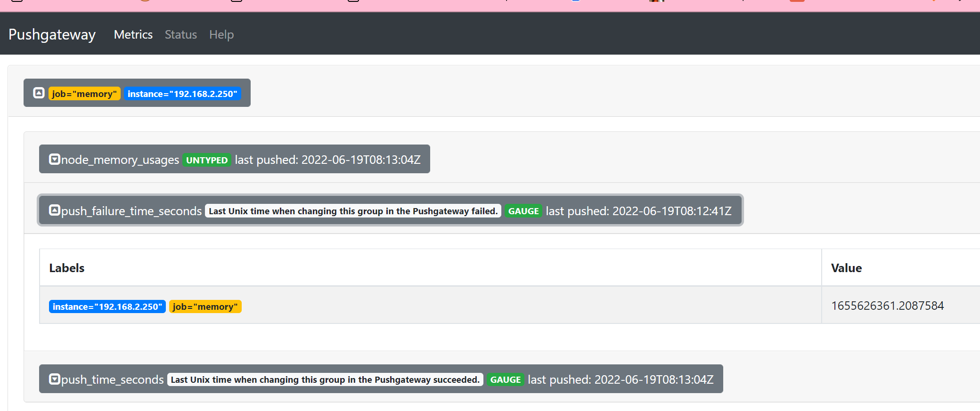Click job="memory" badge in group header
This screenshot has width=980, height=411.
84,94
